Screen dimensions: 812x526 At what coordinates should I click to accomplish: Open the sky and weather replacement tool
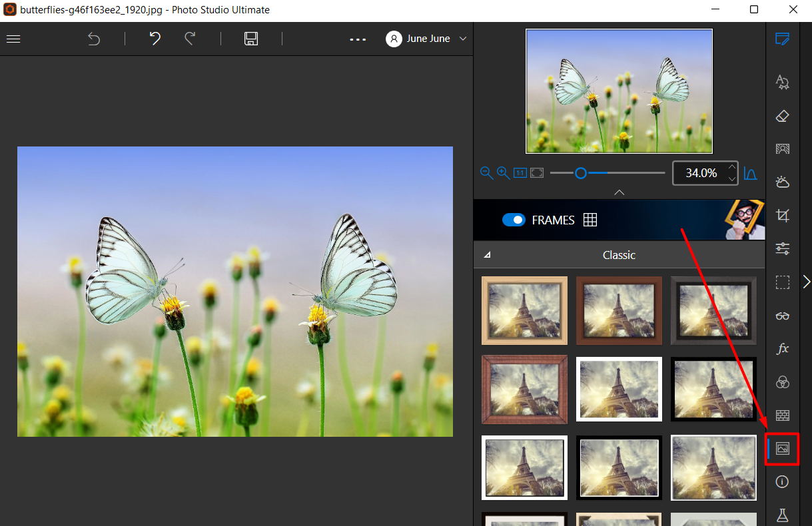coord(783,182)
